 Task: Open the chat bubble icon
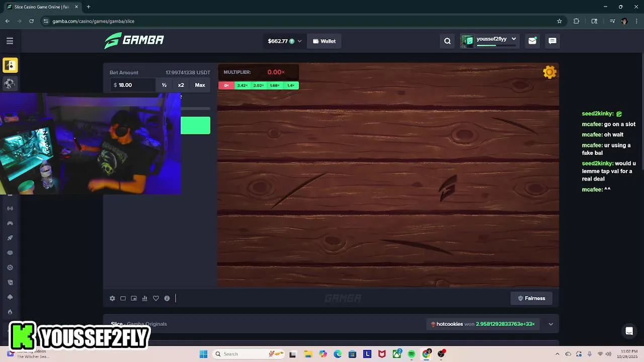click(552, 41)
